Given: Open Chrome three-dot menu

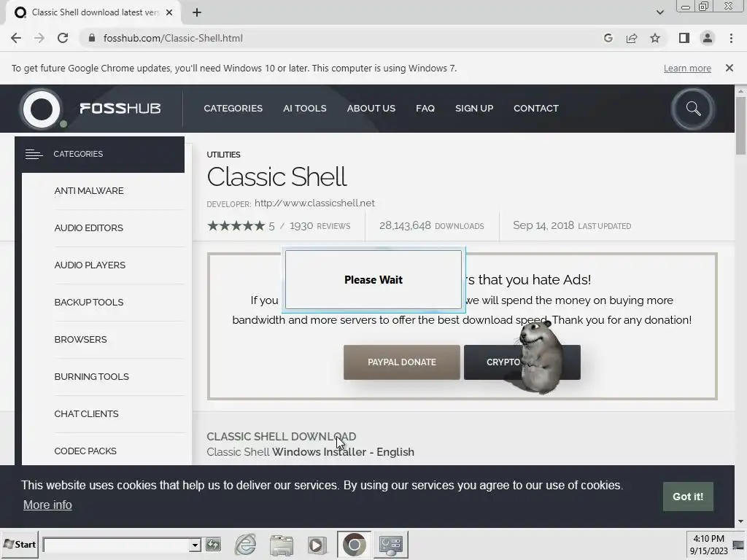Looking at the screenshot, I should coord(731,38).
